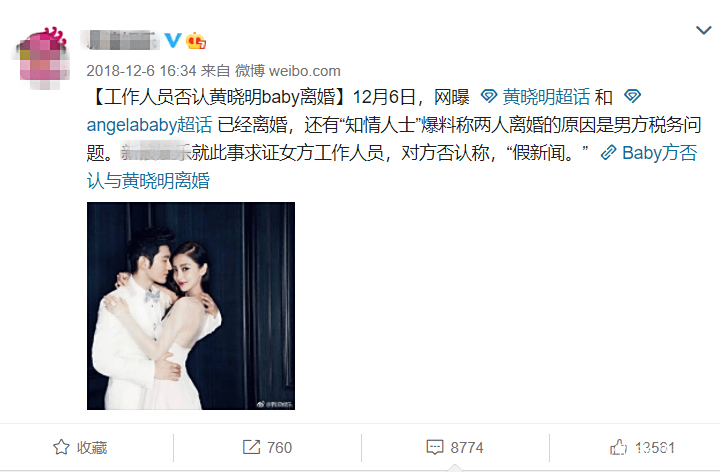Screen dimensions: 720x472
Task: Click the orange crown membership badge
Action: [196, 40]
